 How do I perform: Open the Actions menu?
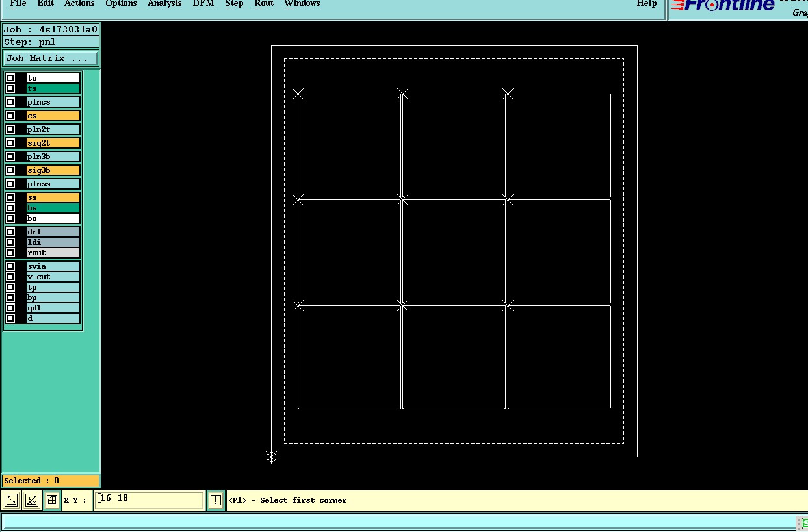[79, 4]
